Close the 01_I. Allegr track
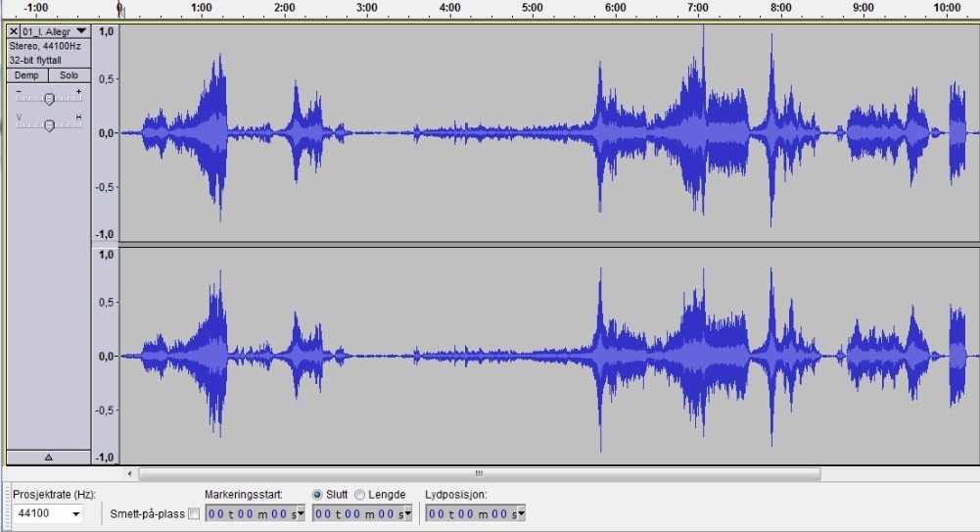Viewport: 980px width, 532px height. (13, 31)
